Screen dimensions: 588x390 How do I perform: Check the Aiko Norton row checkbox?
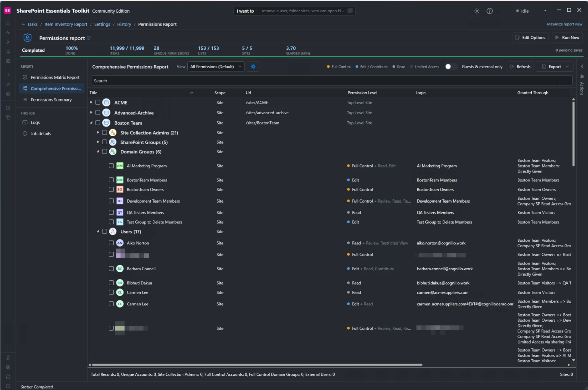pyautogui.click(x=111, y=243)
